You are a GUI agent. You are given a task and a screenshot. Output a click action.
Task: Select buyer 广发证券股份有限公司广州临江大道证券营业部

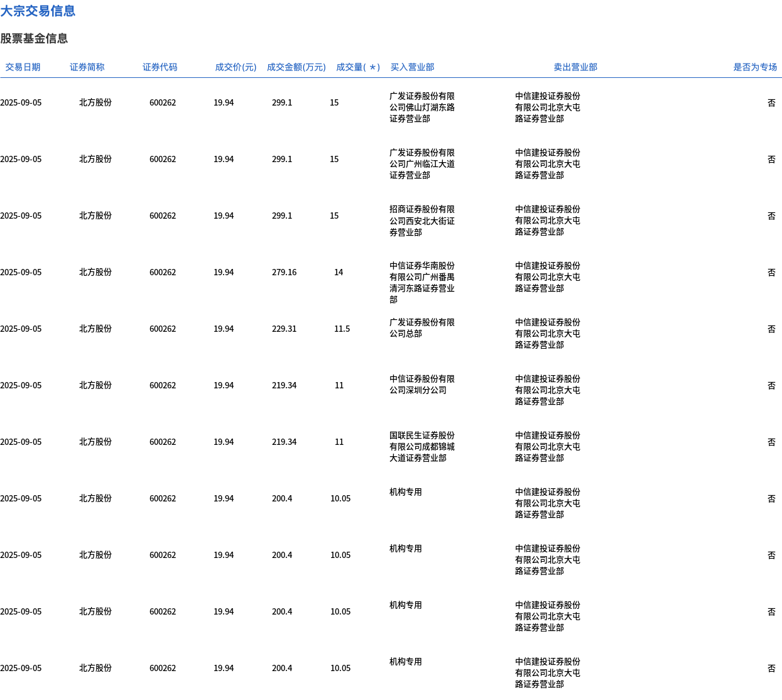pos(422,164)
